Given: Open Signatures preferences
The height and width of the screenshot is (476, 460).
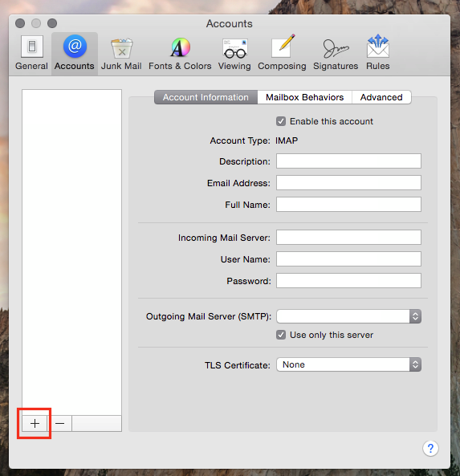Looking at the screenshot, I should [336, 53].
